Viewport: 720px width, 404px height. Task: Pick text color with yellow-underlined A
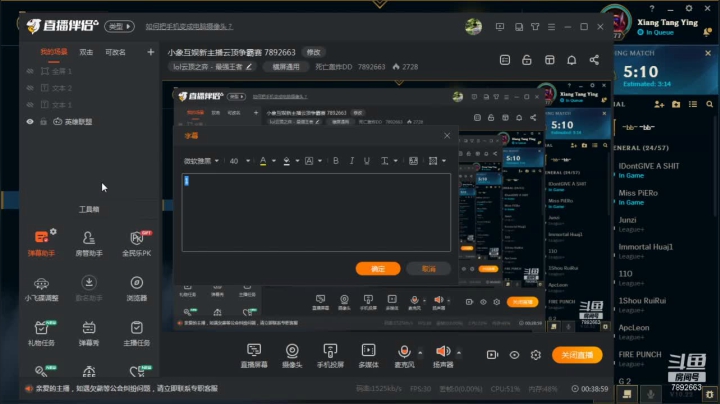(263, 161)
